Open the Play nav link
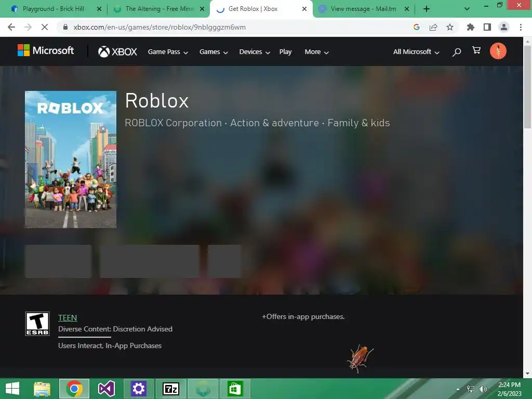 (x=285, y=52)
